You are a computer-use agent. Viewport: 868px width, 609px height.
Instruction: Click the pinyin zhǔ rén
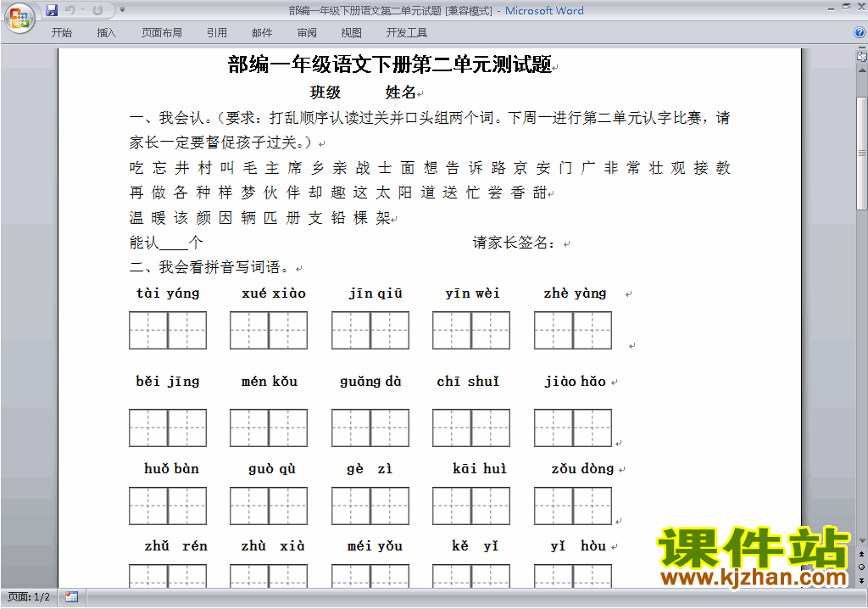pos(176,546)
